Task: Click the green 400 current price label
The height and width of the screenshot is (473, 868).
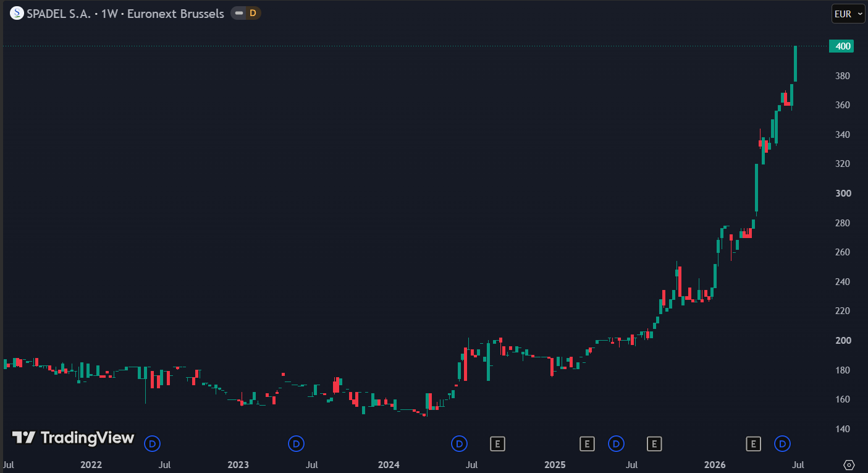Action: point(841,46)
